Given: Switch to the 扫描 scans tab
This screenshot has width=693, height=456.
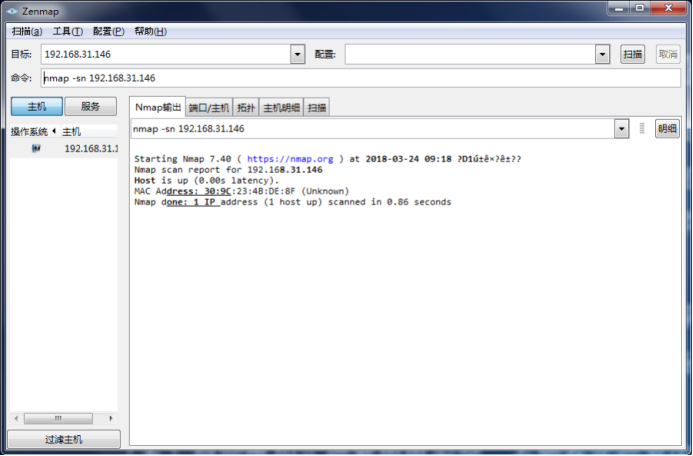Looking at the screenshot, I should point(317,108).
